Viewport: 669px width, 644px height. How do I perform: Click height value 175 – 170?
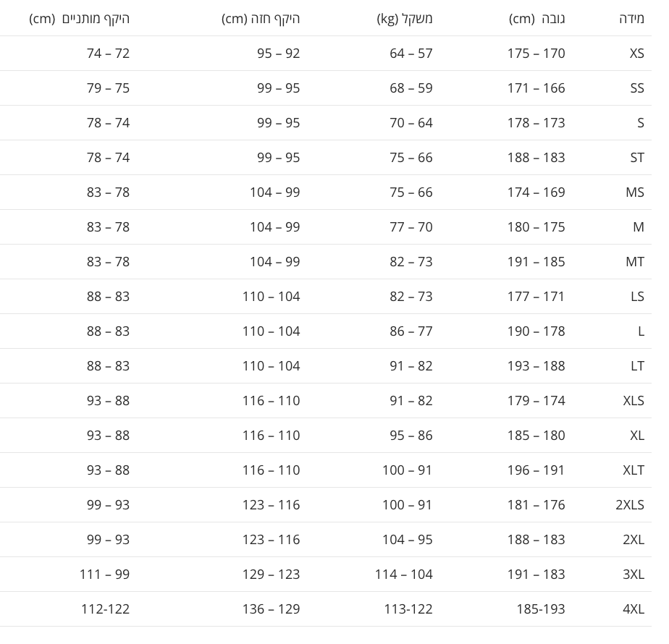pyautogui.click(x=537, y=54)
